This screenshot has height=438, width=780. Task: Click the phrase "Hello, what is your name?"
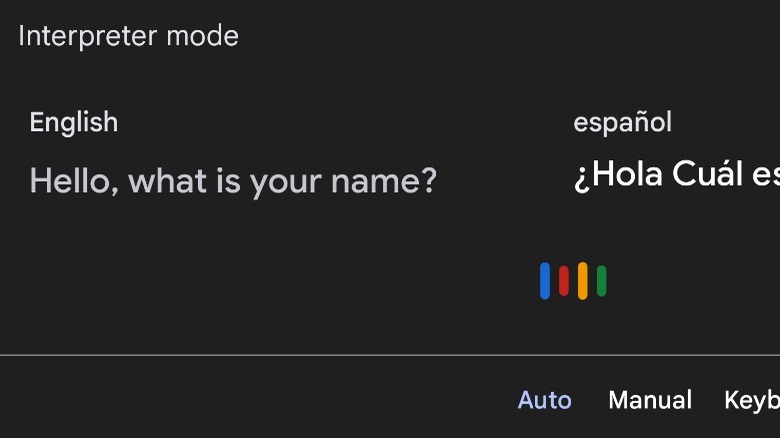coord(233,181)
